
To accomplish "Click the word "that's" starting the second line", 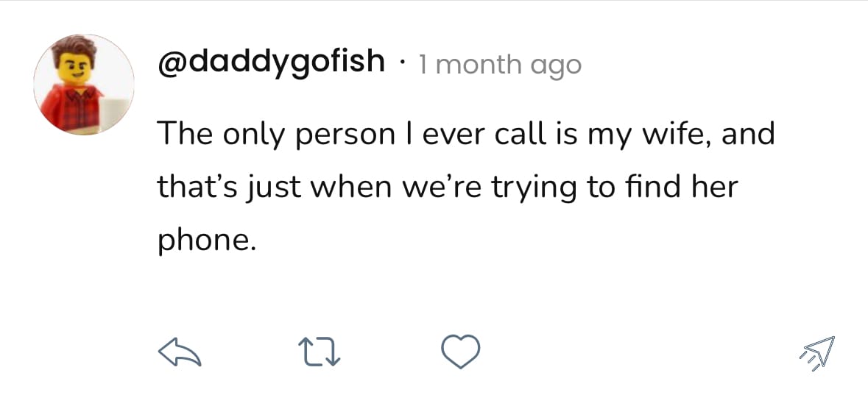I will click(x=191, y=188).
